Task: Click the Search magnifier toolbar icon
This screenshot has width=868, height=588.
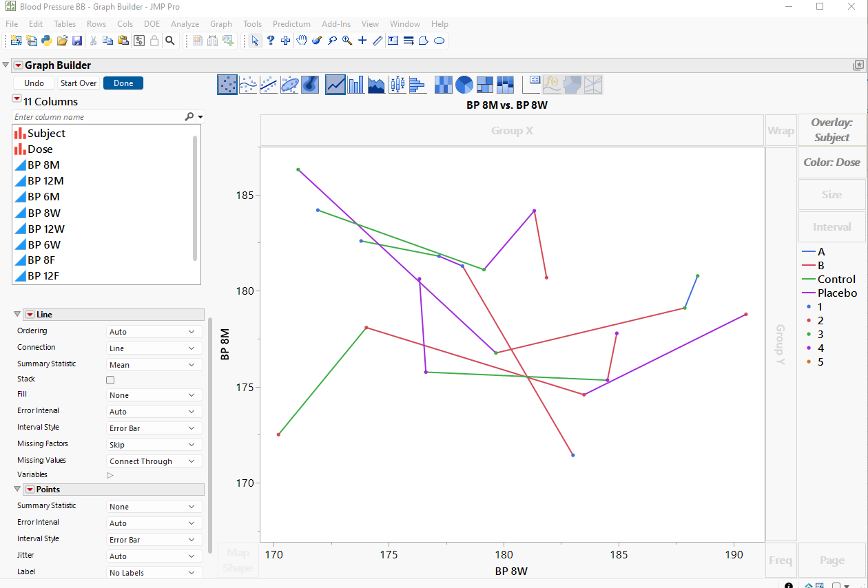Action: (x=170, y=41)
